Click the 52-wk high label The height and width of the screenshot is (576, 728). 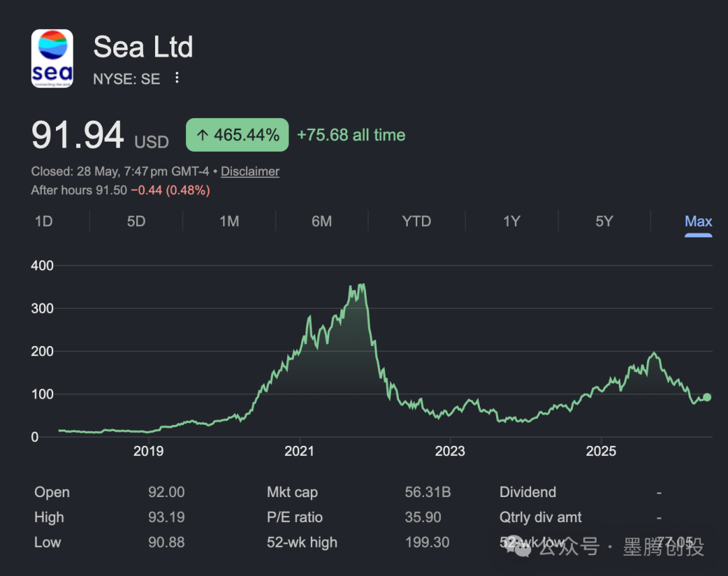(x=302, y=542)
